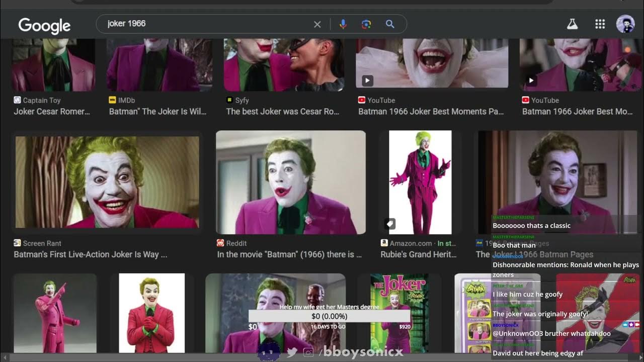The image size is (644, 362).
Task: Click '16 DAYS TO GO' text under donation bar
Action: pyautogui.click(x=328, y=327)
